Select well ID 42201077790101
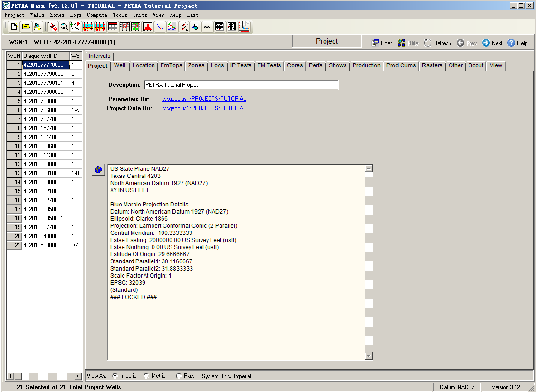 tap(46, 83)
